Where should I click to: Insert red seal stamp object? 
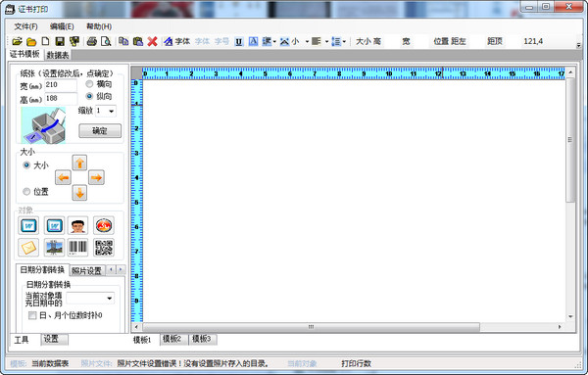104,225
